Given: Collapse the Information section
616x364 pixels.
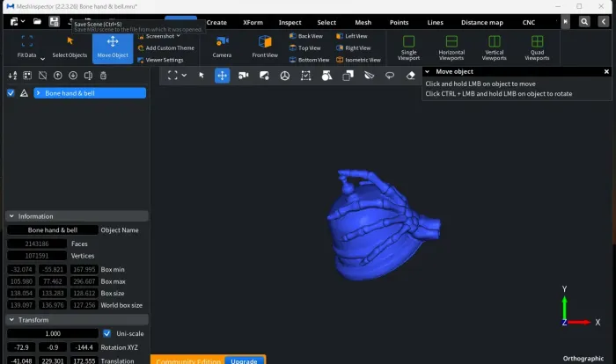Looking at the screenshot, I should 11,216.
